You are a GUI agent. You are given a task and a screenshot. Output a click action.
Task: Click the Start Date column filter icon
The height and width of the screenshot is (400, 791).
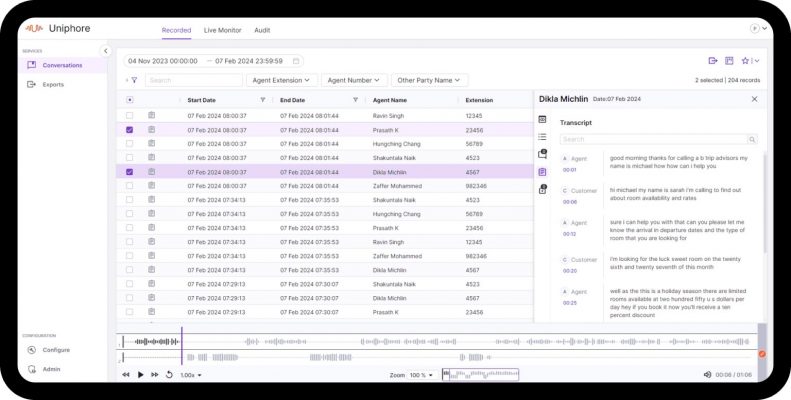click(x=263, y=100)
